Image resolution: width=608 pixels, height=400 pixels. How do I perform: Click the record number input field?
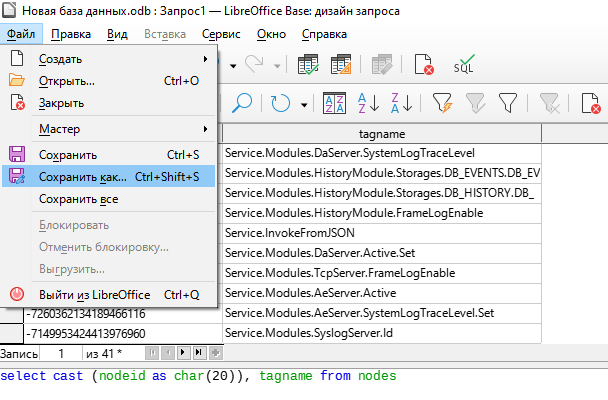tap(61, 353)
